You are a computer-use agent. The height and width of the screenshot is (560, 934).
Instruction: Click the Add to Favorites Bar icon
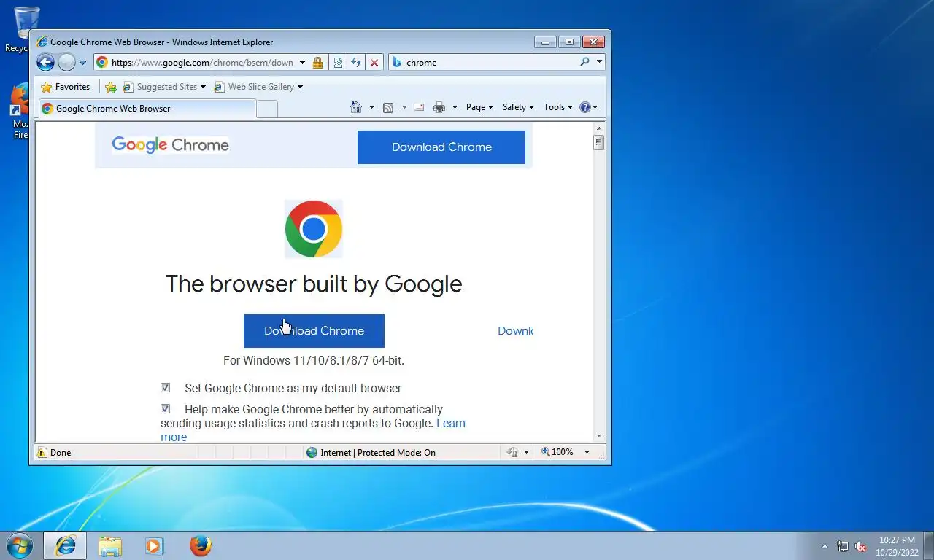click(111, 87)
